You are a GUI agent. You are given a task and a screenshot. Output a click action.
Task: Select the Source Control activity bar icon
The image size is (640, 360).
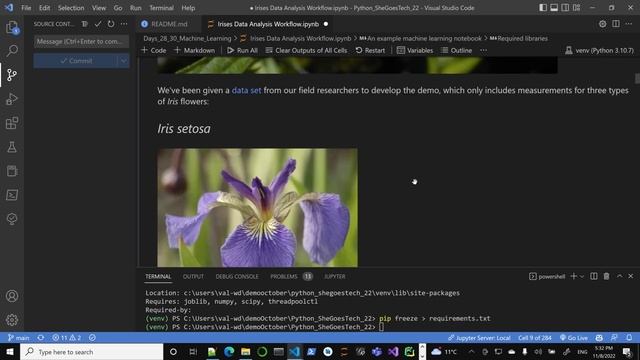[12, 75]
